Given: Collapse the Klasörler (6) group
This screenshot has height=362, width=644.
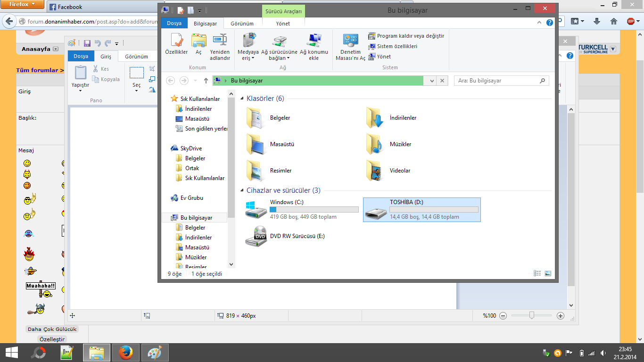Looking at the screenshot, I should (242, 99).
